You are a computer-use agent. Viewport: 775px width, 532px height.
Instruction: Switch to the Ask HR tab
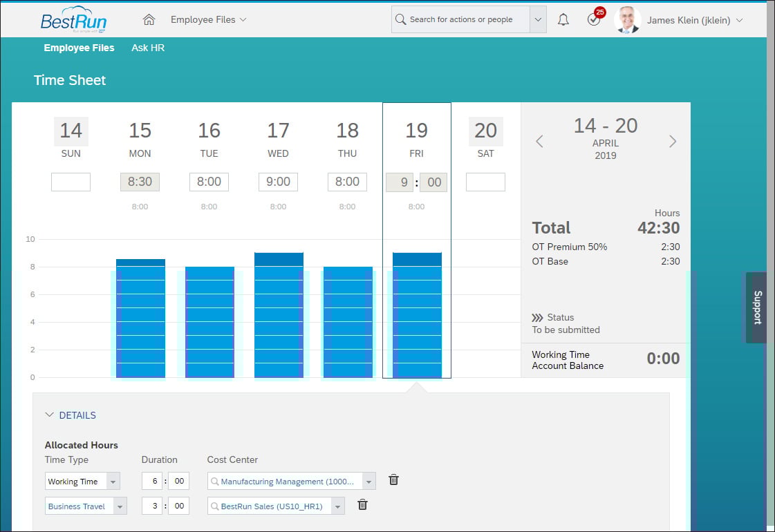click(147, 48)
